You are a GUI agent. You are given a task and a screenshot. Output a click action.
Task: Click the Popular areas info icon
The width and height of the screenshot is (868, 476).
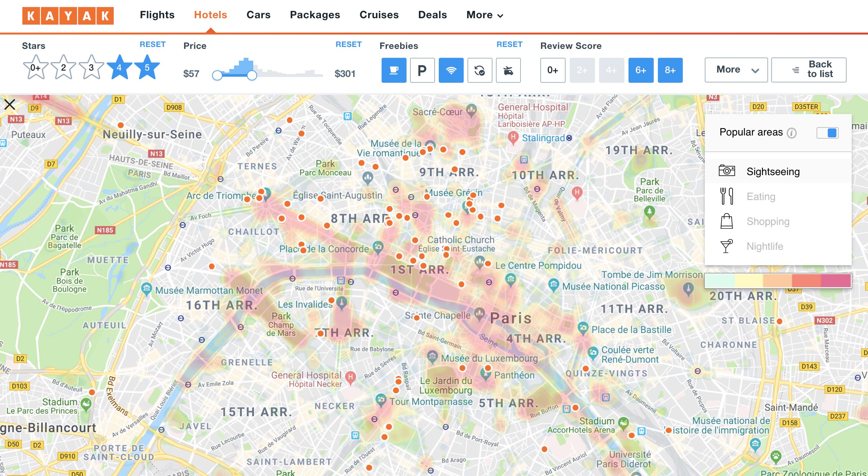[x=791, y=133]
